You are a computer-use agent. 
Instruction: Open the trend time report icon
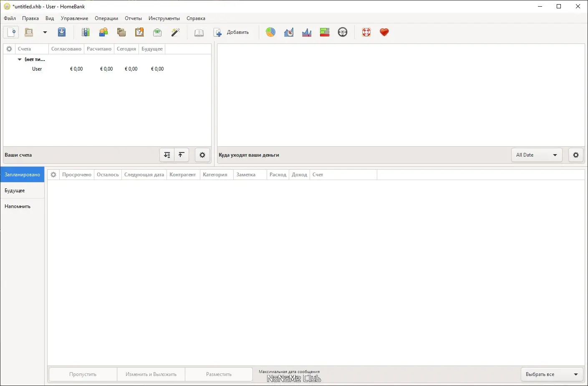289,32
